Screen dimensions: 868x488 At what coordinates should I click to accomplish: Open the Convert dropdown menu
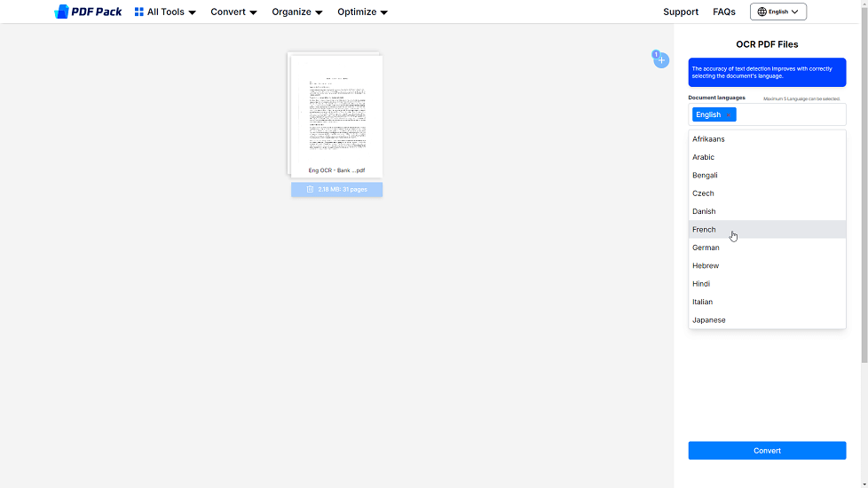[x=233, y=12]
